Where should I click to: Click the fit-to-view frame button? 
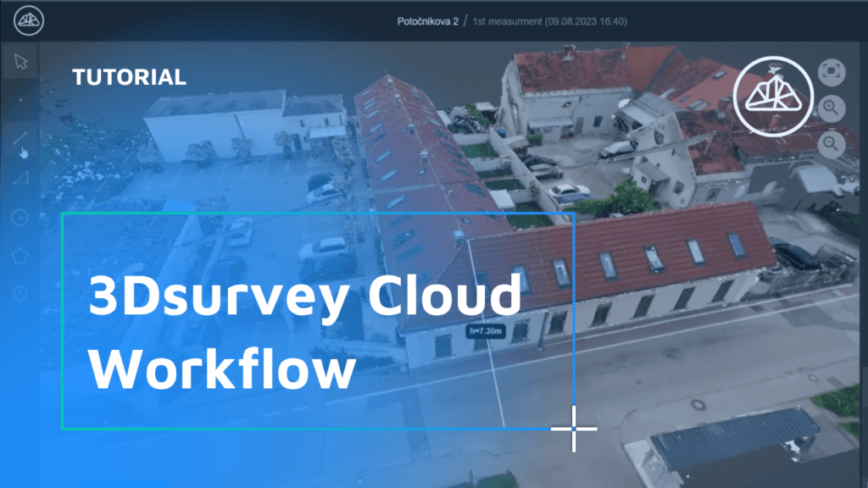831,73
